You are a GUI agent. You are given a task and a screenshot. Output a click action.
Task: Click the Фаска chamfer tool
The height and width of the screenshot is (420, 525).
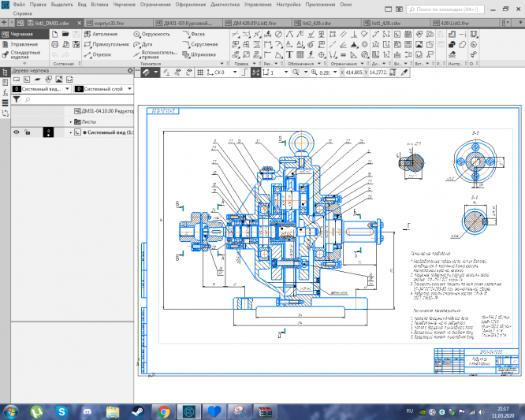click(x=195, y=35)
